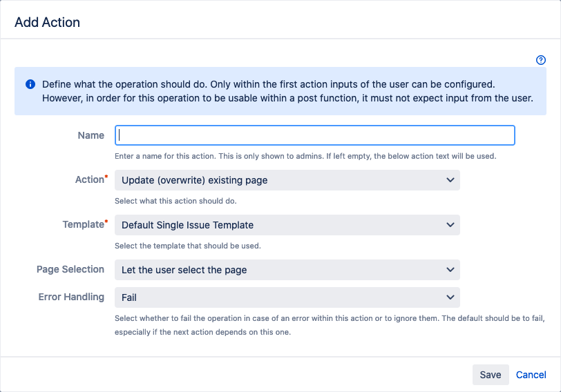Click the Error Handling chevron arrow
The image size is (561, 392).
tap(450, 297)
